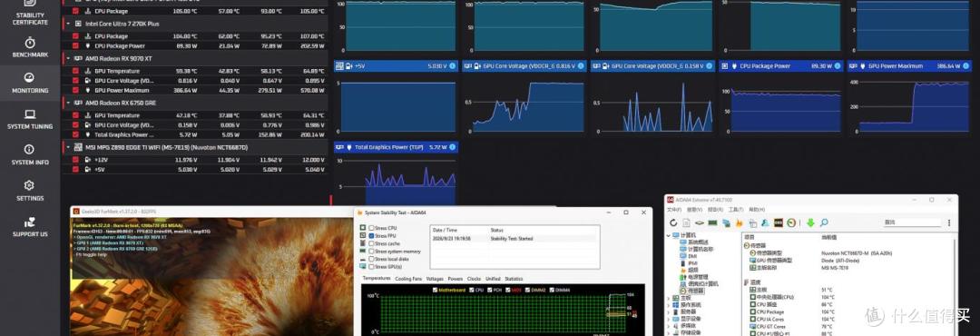
Task: Select 系统概述 item in AIDA64 tree
Action: tap(698, 242)
